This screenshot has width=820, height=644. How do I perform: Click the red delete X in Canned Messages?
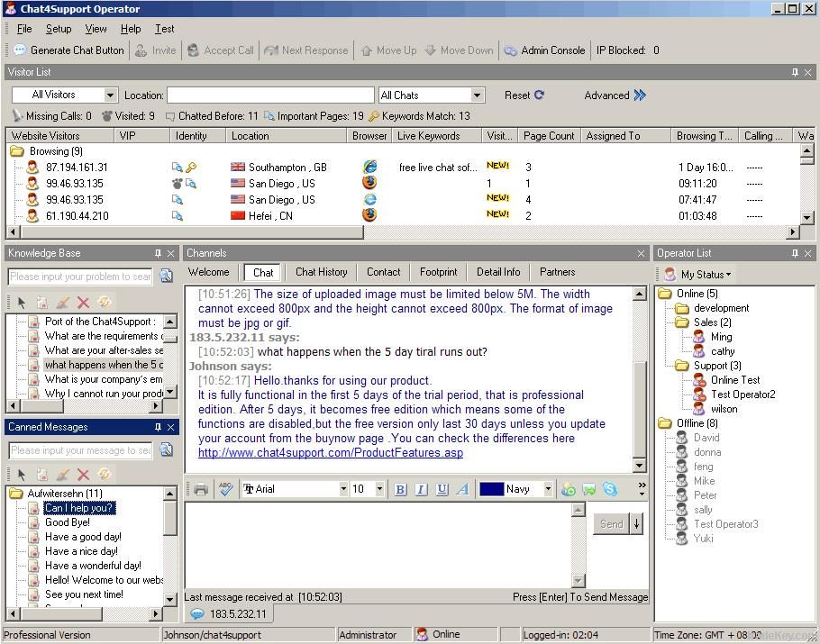click(83, 475)
